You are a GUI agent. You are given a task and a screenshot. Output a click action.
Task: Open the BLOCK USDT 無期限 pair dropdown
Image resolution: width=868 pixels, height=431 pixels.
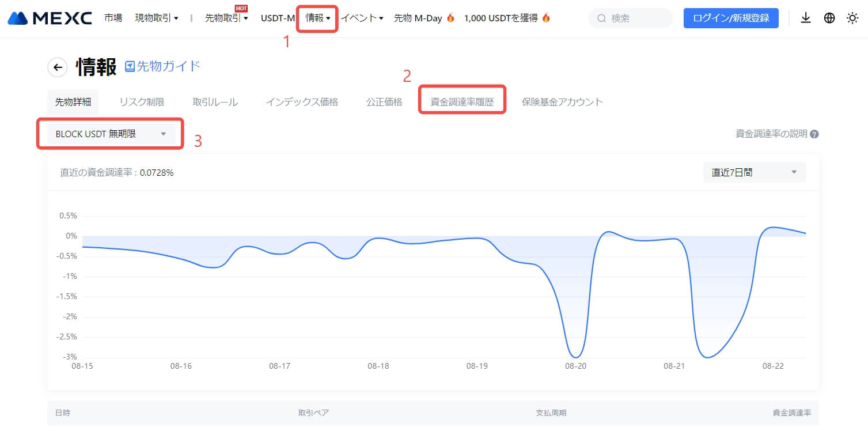pos(111,134)
